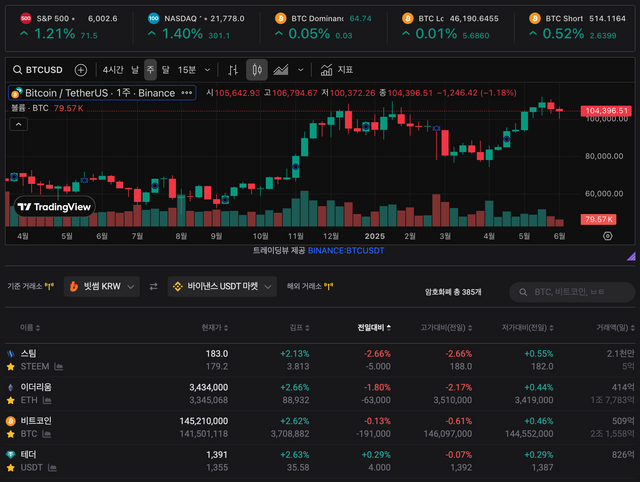Open the 지표 indicators menu
The image size is (640, 482).
pyautogui.click(x=336, y=70)
